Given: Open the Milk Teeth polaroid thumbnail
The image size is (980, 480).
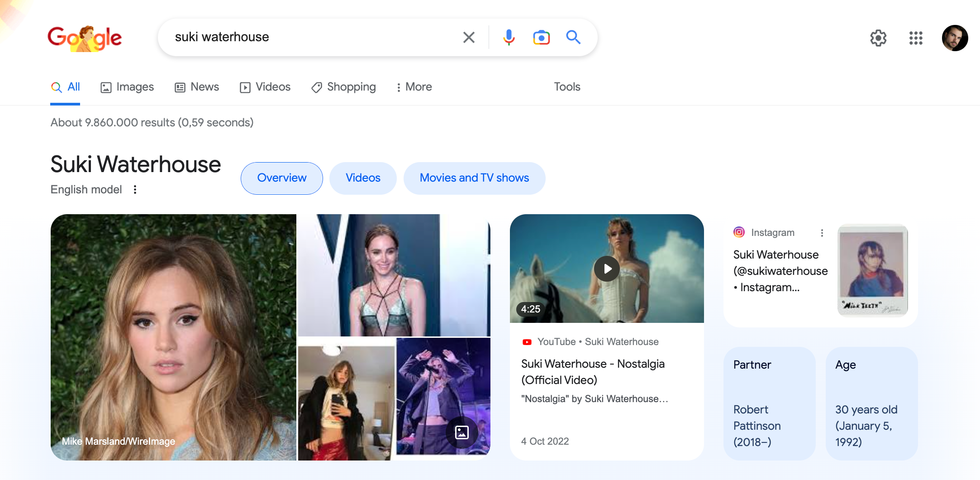Looking at the screenshot, I should tap(873, 270).
